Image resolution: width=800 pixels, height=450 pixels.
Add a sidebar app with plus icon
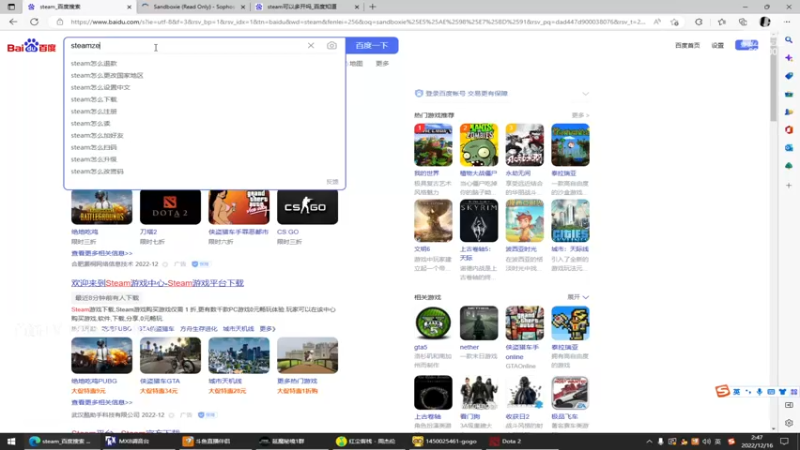(789, 185)
